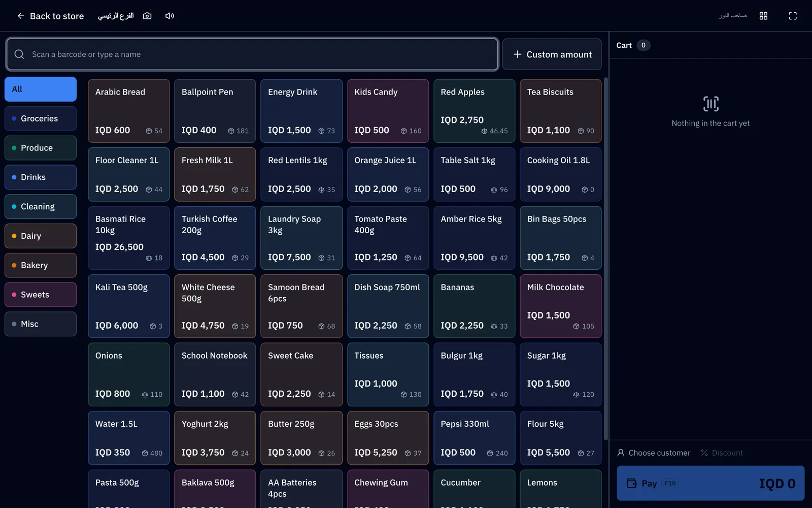Screen dimensions: 812x508
Task: Open the camera barcode scanner icon
Action: point(147,16)
